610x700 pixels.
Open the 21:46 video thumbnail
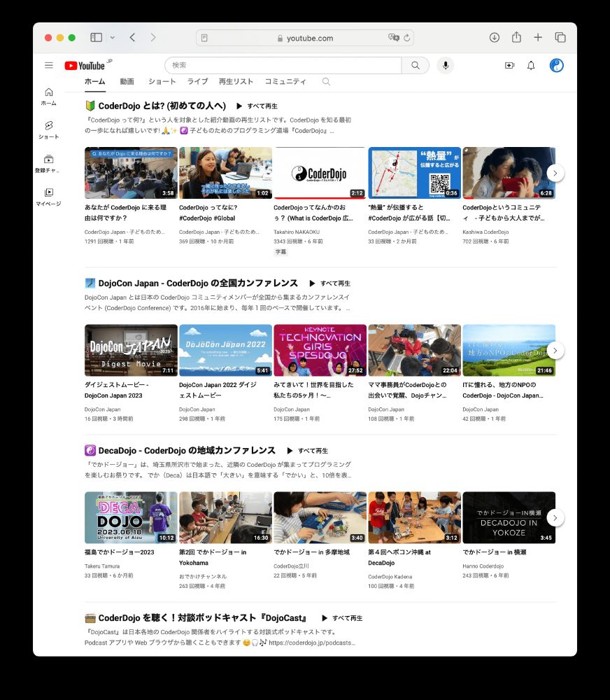509,350
